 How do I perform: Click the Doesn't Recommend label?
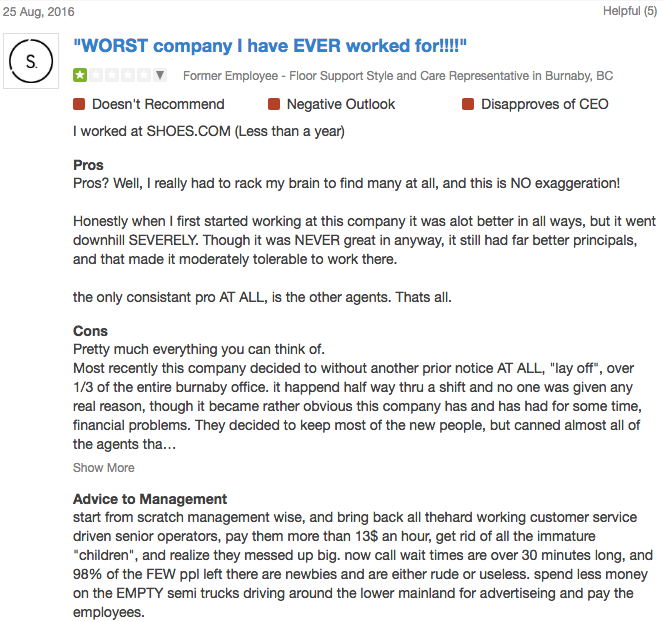click(x=158, y=104)
